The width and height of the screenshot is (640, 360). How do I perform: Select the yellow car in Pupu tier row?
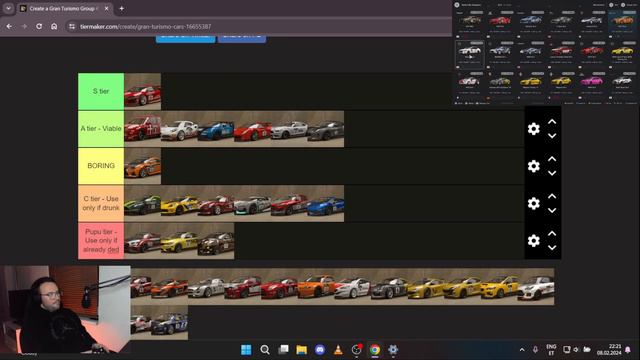179,241
